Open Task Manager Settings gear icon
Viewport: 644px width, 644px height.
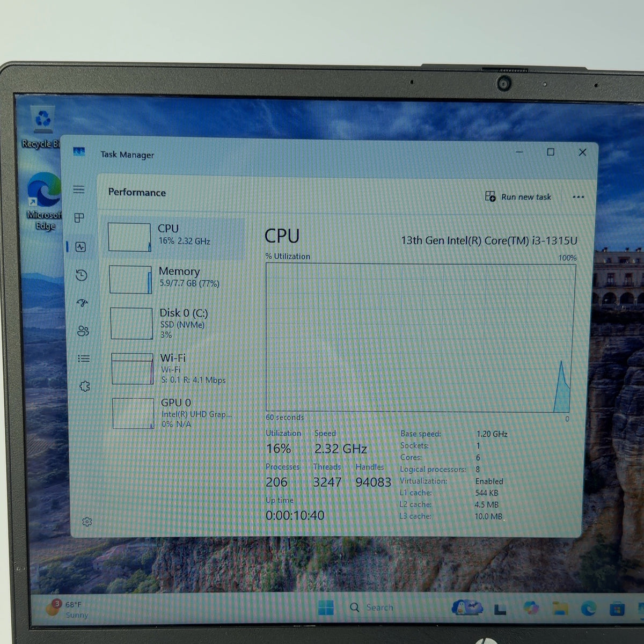point(87,522)
